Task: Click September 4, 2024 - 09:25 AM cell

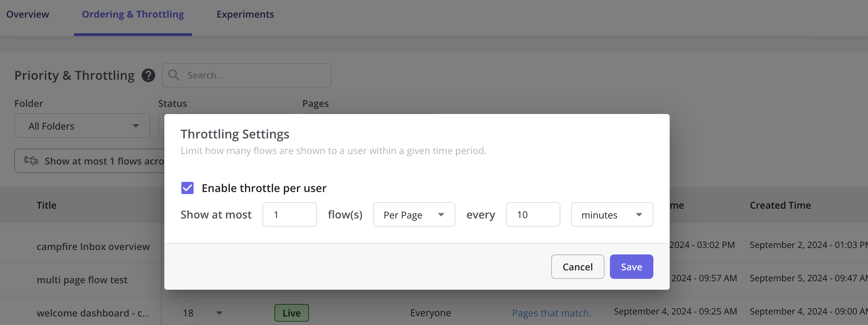Action: click(675, 311)
